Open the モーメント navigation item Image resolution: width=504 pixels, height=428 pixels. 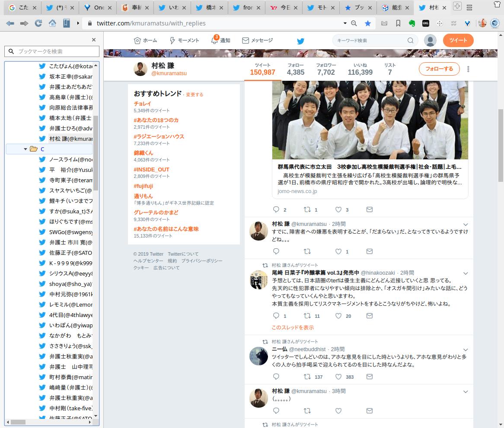click(185, 41)
